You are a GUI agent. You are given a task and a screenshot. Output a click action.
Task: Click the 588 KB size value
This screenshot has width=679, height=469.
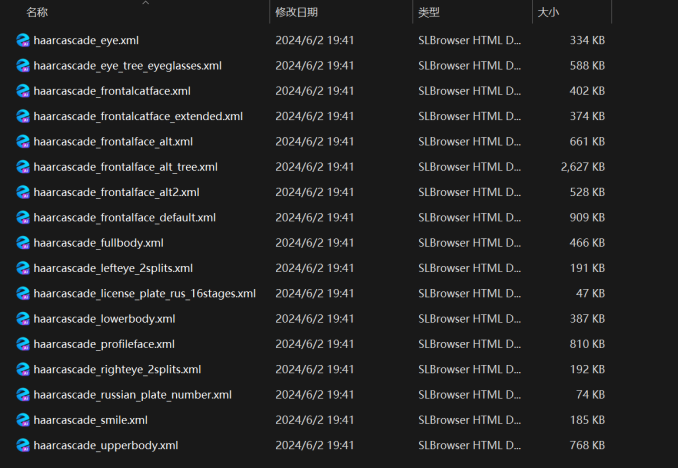[x=587, y=66]
